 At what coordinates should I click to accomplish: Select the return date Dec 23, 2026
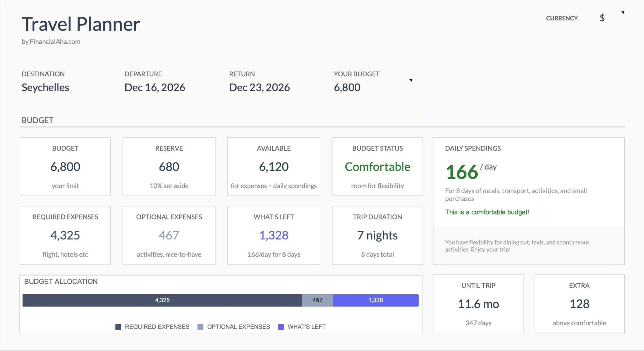[259, 87]
